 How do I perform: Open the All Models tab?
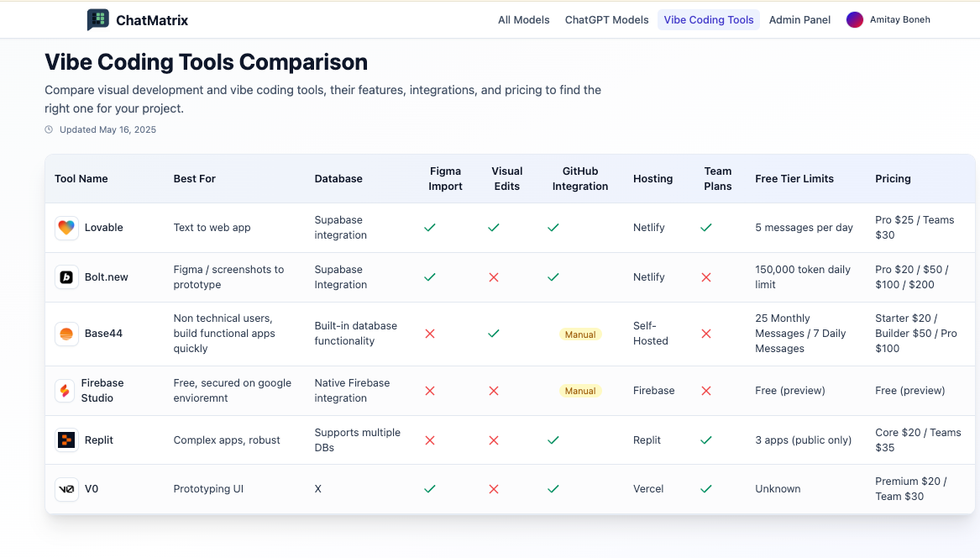pyautogui.click(x=524, y=20)
